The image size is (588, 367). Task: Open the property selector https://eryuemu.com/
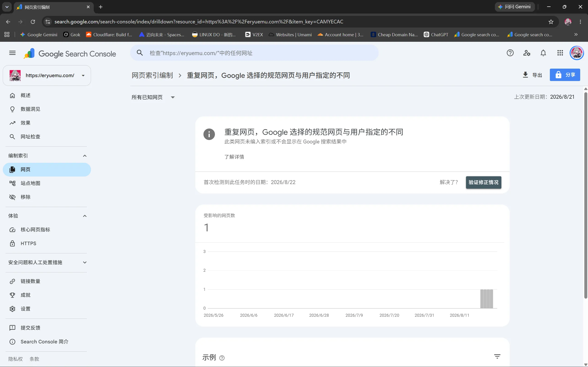pyautogui.click(x=47, y=76)
